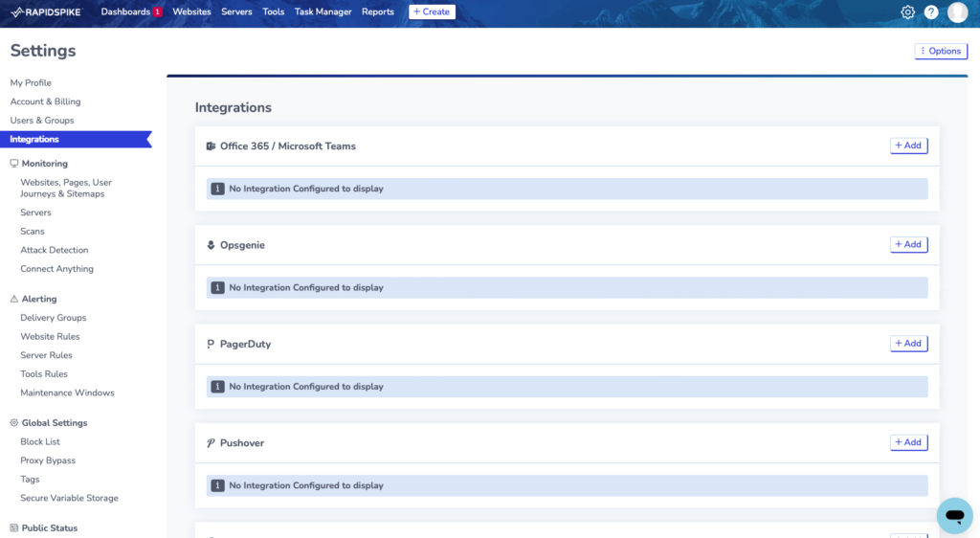Open Tools Rules settings
The width and height of the screenshot is (980, 538).
coord(44,373)
